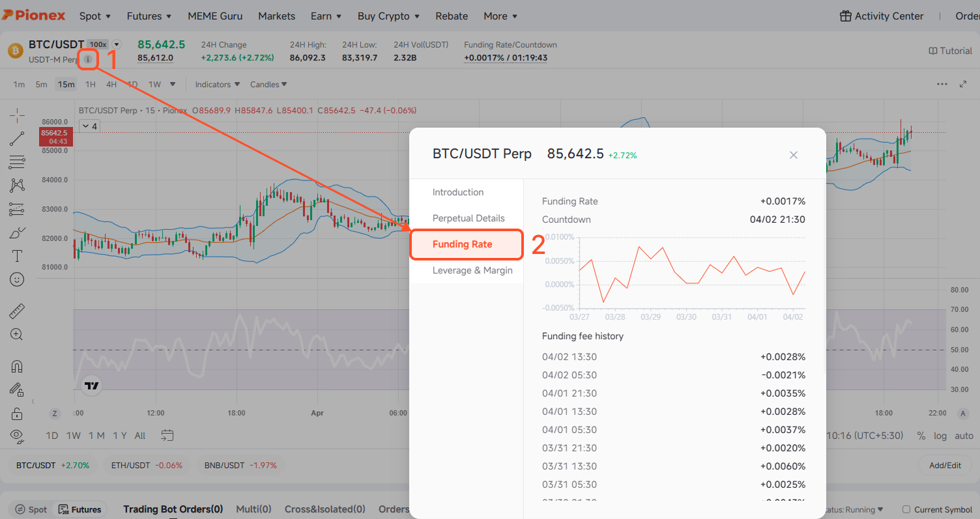Open the Status: Running filter dropdown
This screenshot has width=980, height=519.
(854, 509)
